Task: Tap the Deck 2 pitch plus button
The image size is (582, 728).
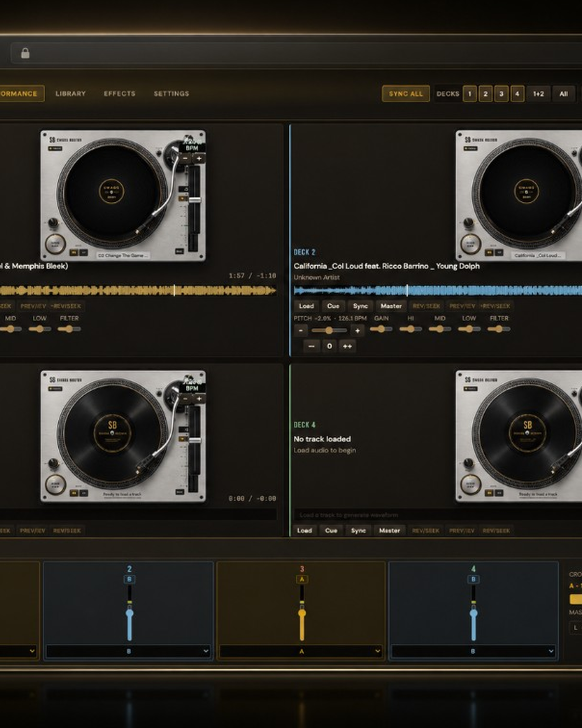Action: 357,330
